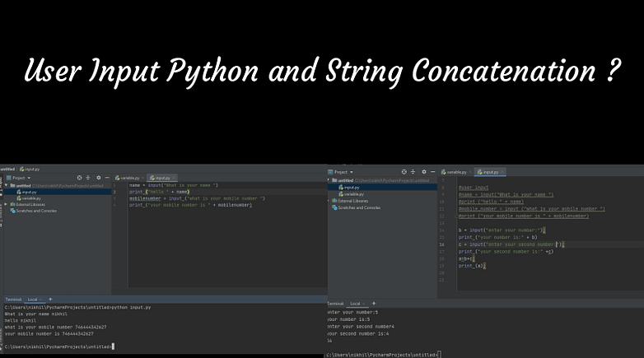Click terminal prompt line in right terminal
Screen dimensions: 644x358
[x=384, y=355]
